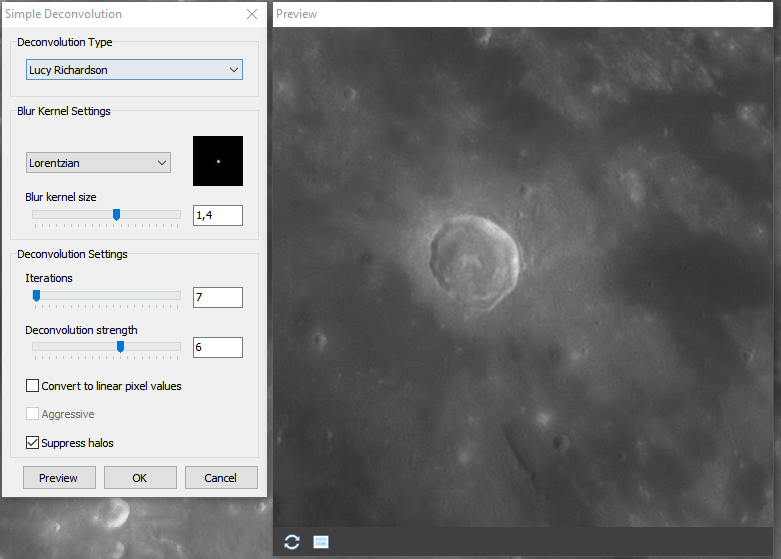Click the 'Convert to linear pixel values' label
The height and width of the screenshot is (559, 781).
pyautogui.click(x=111, y=386)
